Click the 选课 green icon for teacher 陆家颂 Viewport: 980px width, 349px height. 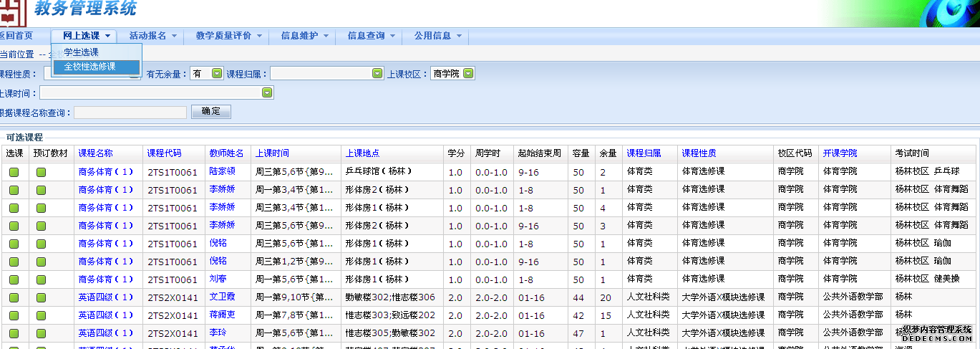pos(14,172)
